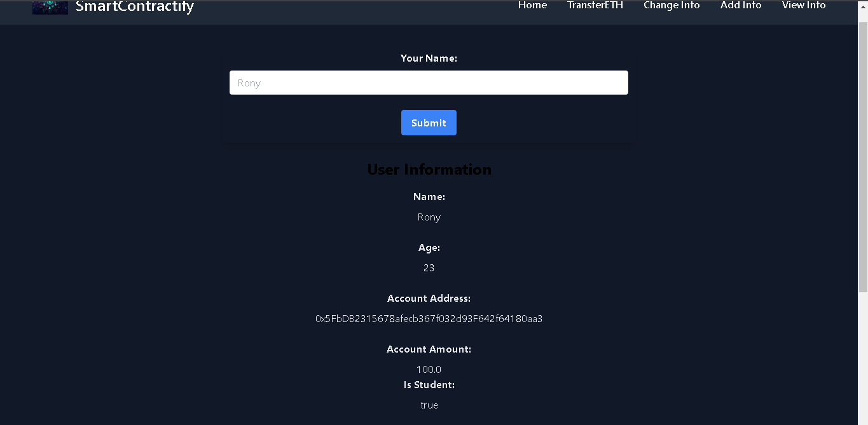The width and height of the screenshot is (868, 425).
Task: Click the age value 23
Action: [429, 267]
